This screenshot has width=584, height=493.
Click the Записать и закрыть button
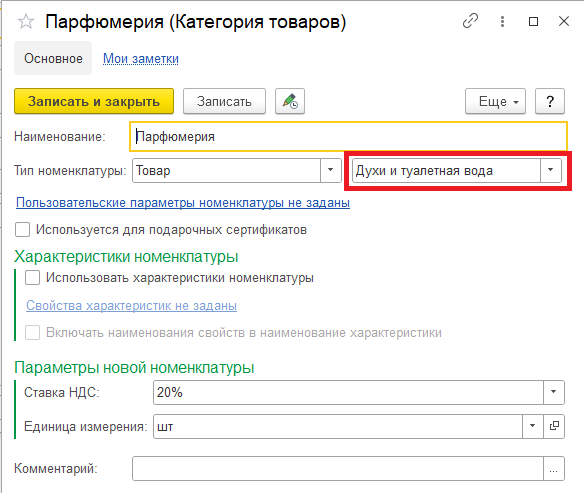(94, 101)
